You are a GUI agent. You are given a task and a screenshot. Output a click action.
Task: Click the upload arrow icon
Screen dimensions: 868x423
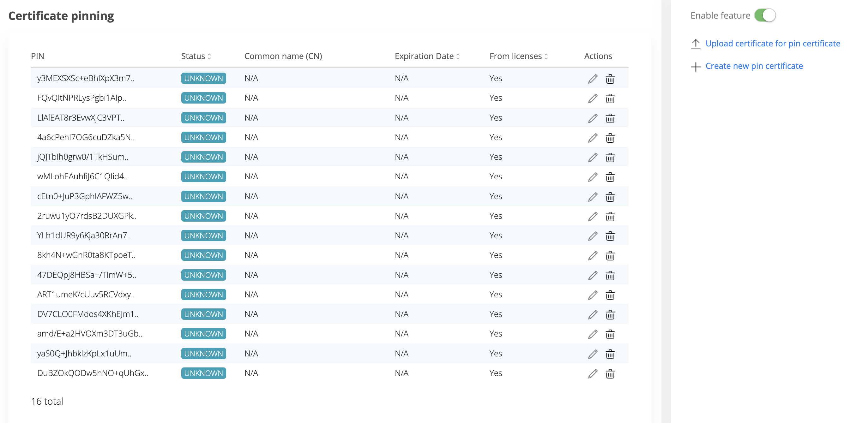696,44
